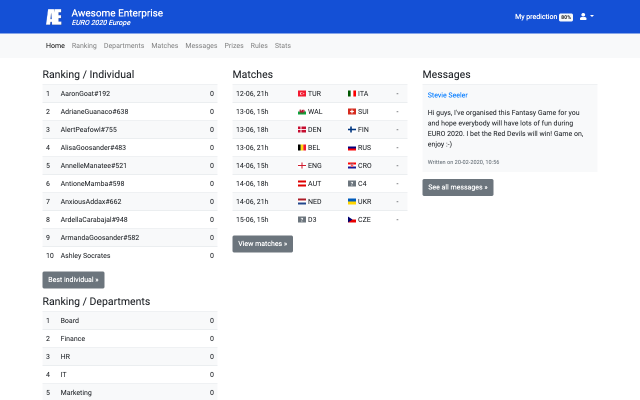Click the England flag icon

(x=302, y=165)
